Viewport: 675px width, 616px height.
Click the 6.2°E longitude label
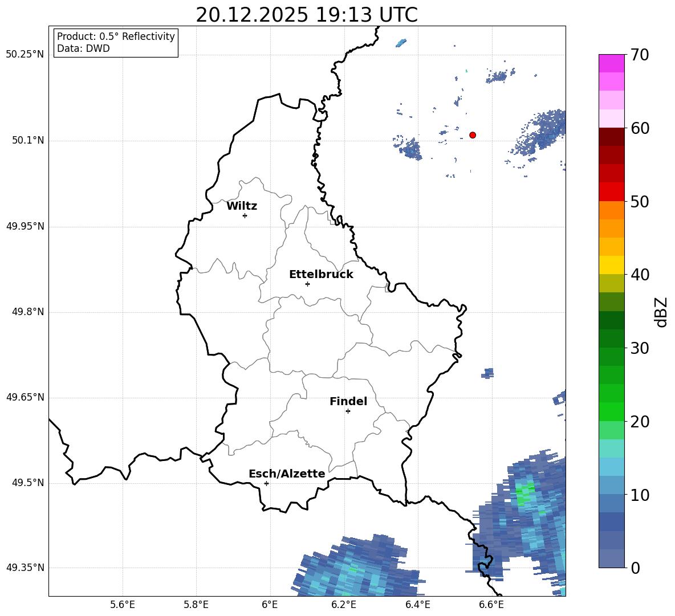click(344, 605)
